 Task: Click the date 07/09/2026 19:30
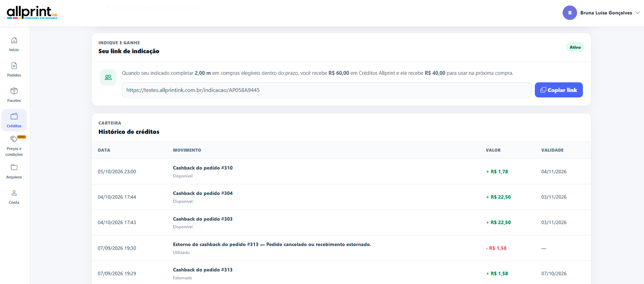coord(117,248)
